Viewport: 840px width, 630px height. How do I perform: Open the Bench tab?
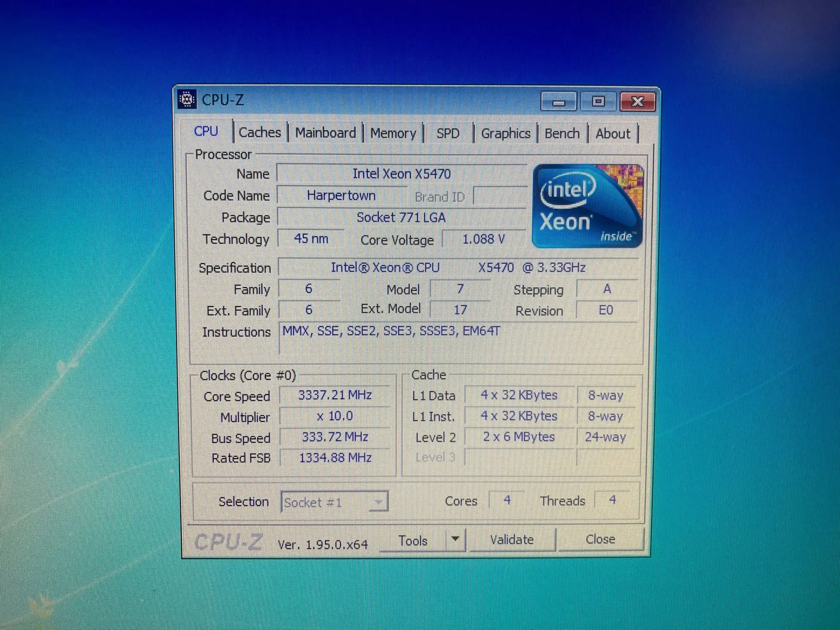tap(562, 134)
